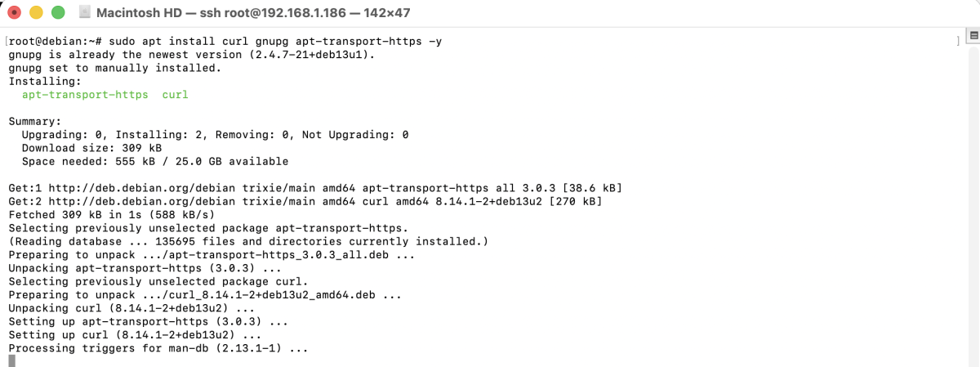The image size is (980, 367).
Task: Minimize the window using the yellow button
Action: (37, 13)
